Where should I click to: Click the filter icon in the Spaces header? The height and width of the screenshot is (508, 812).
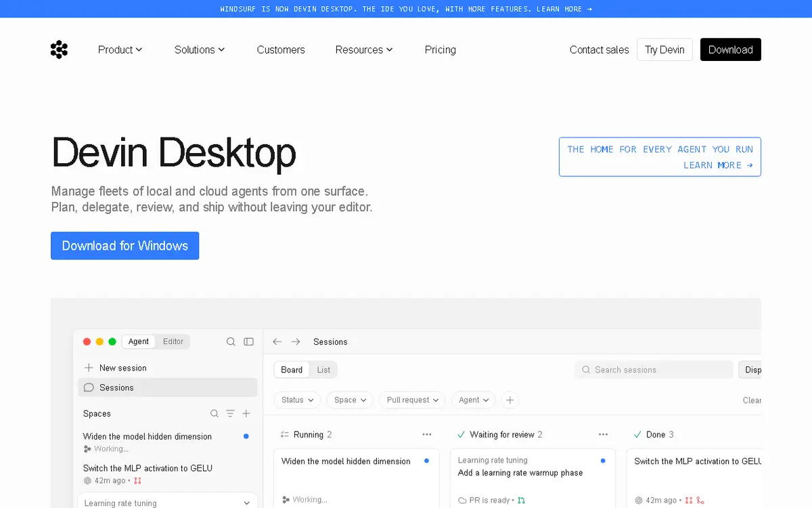(230, 413)
